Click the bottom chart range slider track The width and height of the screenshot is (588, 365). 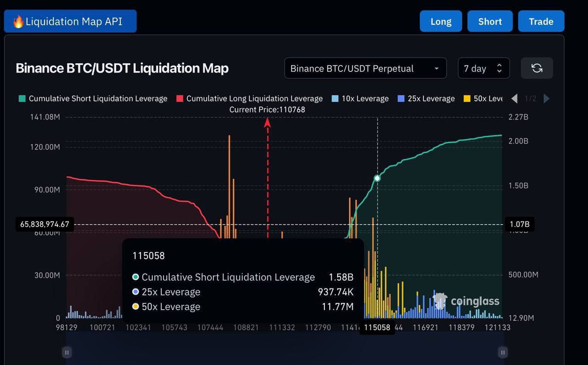pyautogui.click(x=284, y=352)
